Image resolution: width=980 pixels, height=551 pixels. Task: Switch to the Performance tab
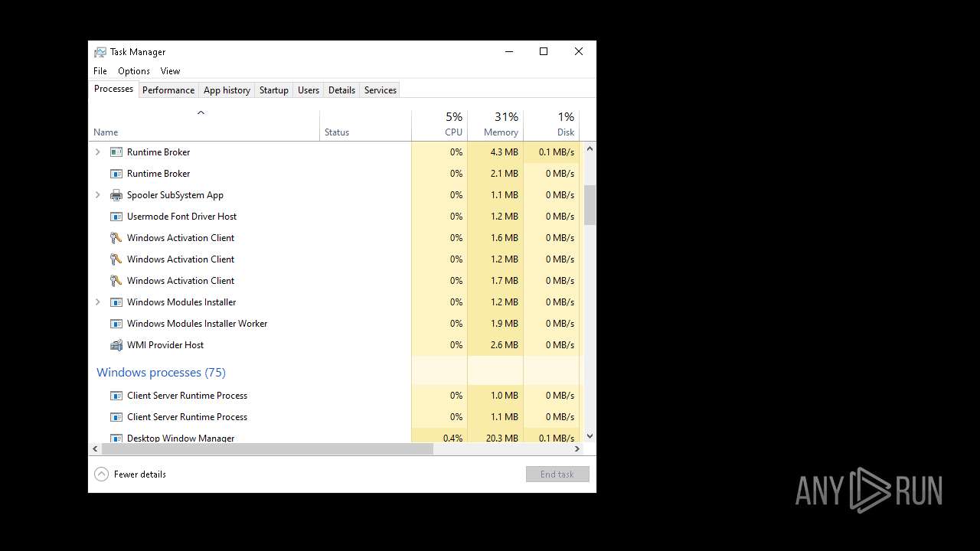coord(168,90)
